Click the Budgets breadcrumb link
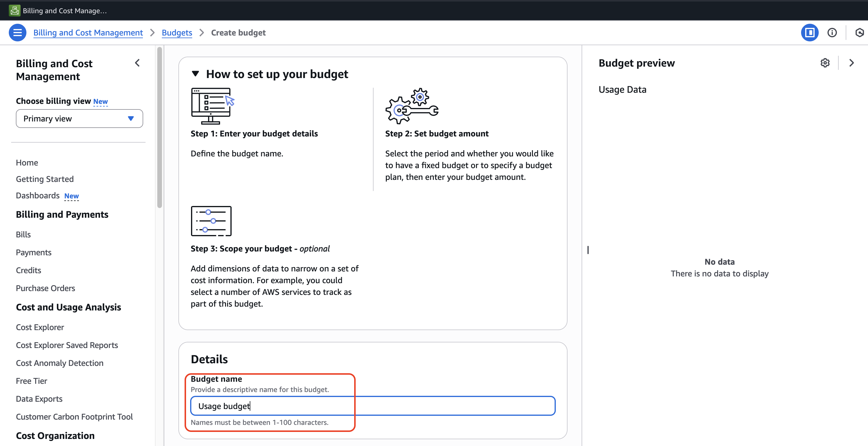868x446 pixels. coord(177,33)
